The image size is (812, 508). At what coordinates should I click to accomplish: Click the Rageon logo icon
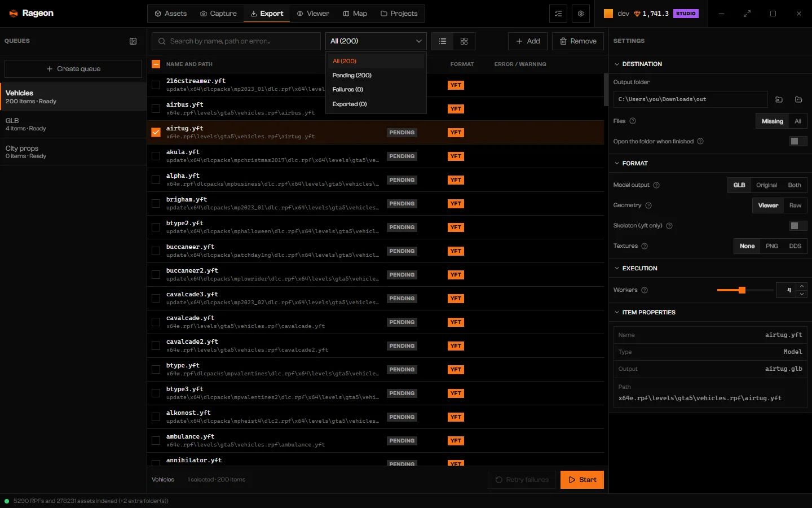click(x=14, y=14)
